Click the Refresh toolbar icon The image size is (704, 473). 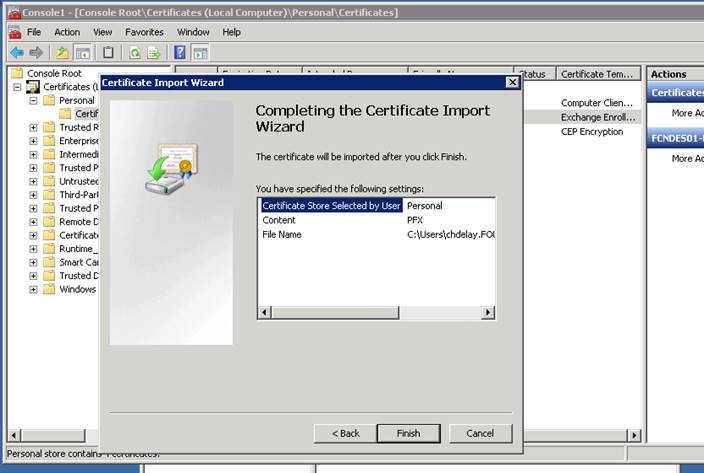coord(135,52)
